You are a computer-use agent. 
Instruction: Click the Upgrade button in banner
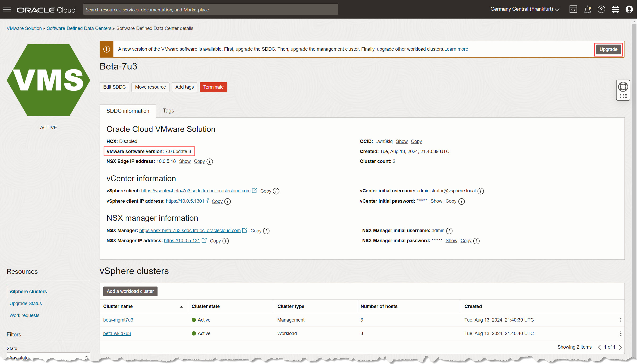(608, 49)
